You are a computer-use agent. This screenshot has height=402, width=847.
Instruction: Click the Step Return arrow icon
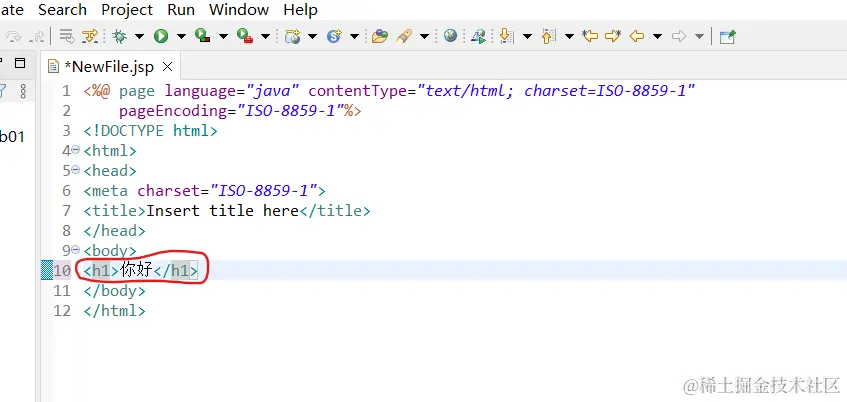(37, 36)
